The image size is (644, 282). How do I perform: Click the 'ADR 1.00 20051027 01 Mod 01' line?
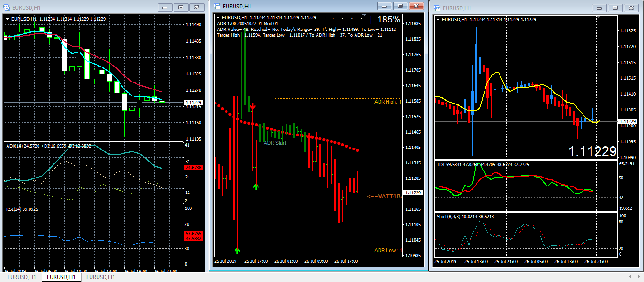click(x=248, y=24)
